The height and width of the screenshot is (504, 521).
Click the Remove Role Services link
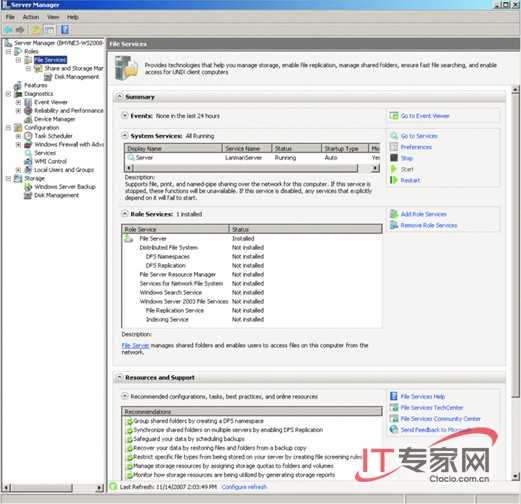click(429, 225)
